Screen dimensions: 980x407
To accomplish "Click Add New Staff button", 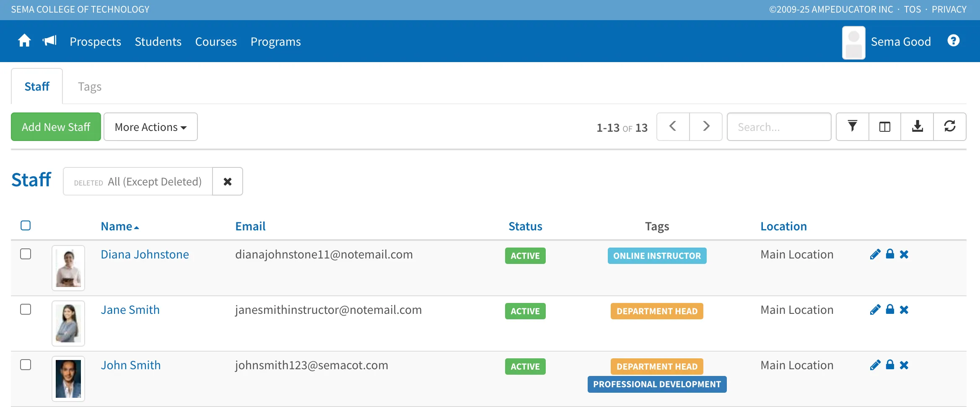I will [56, 126].
